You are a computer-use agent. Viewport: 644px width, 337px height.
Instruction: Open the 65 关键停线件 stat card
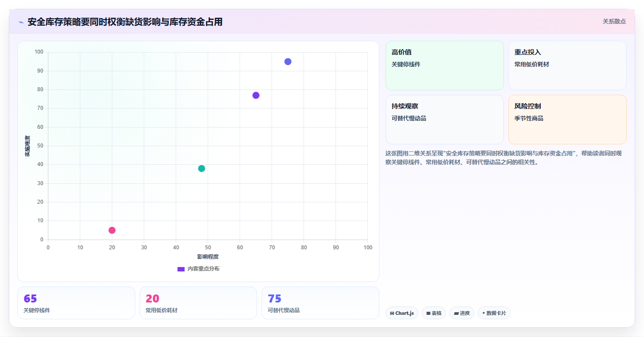click(x=76, y=303)
